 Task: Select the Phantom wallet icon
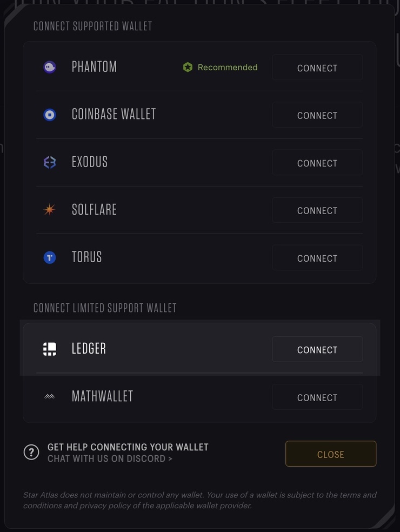pos(50,66)
